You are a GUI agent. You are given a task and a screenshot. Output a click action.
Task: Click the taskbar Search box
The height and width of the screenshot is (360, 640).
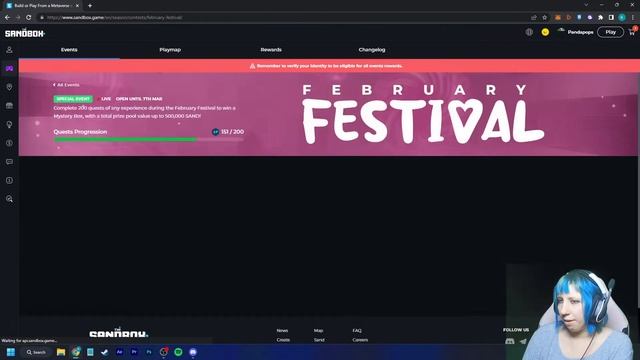click(36, 352)
